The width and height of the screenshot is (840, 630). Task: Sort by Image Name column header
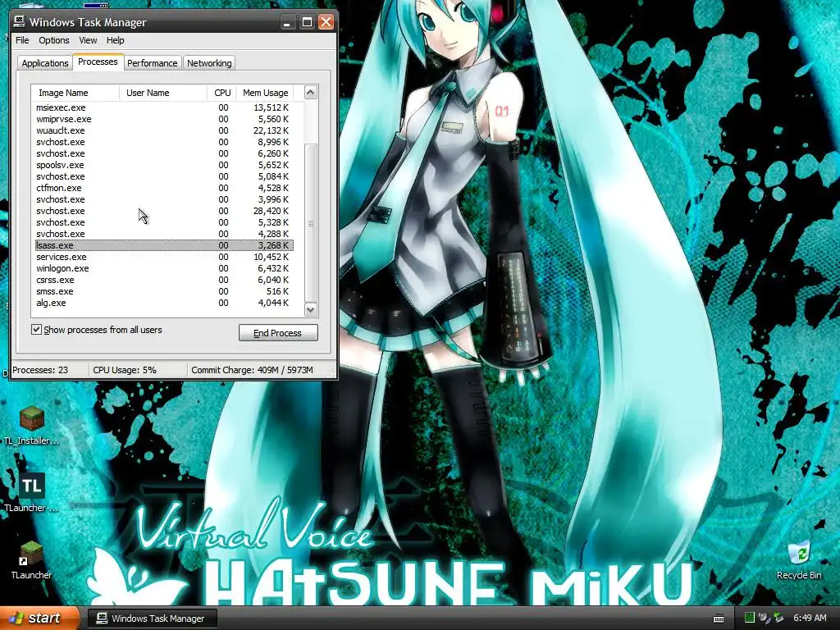point(75,93)
